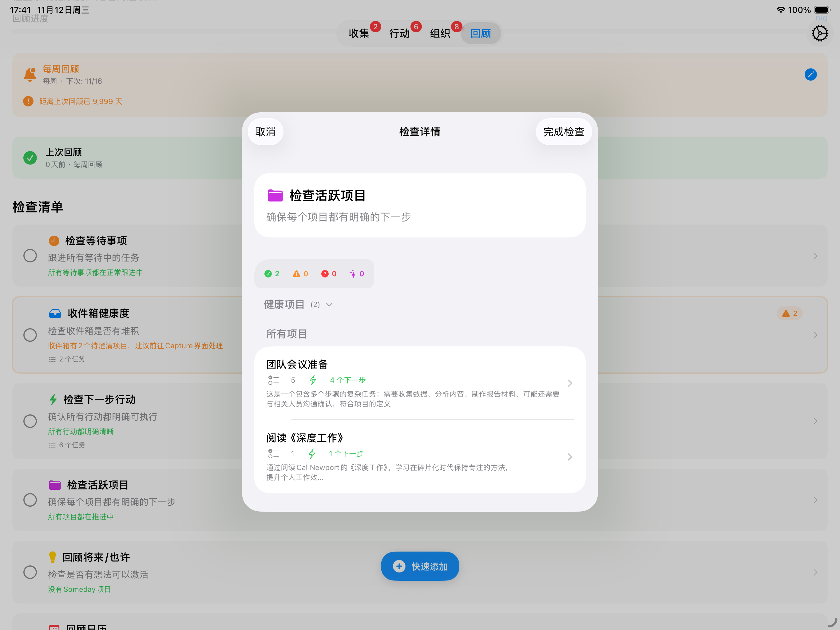Switch to the 组织 tab
Image resolution: width=840 pixels, height=630 pixels.
tap(440, 33)
